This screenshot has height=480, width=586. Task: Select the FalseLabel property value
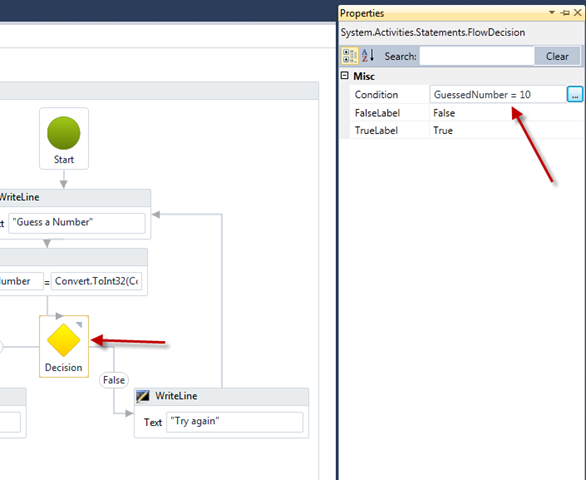(x=506, y=113)
